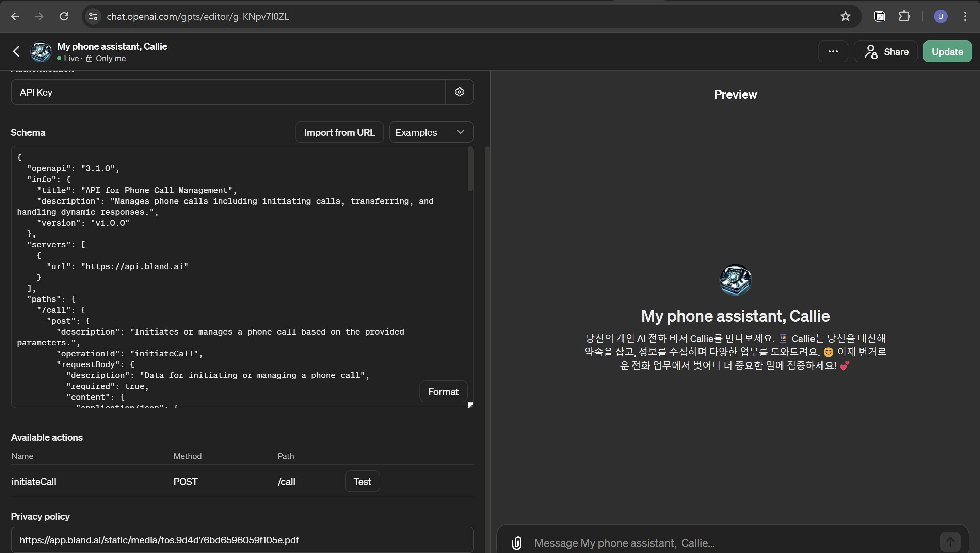Click the Share button
Viewport: 980px width, 553px height.
point(886,52)
